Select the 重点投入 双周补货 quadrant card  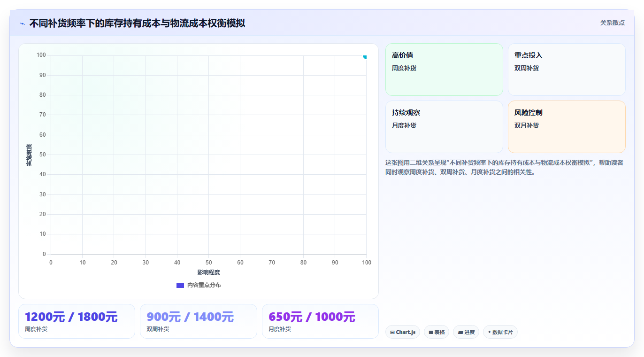(x=567, y=70)
